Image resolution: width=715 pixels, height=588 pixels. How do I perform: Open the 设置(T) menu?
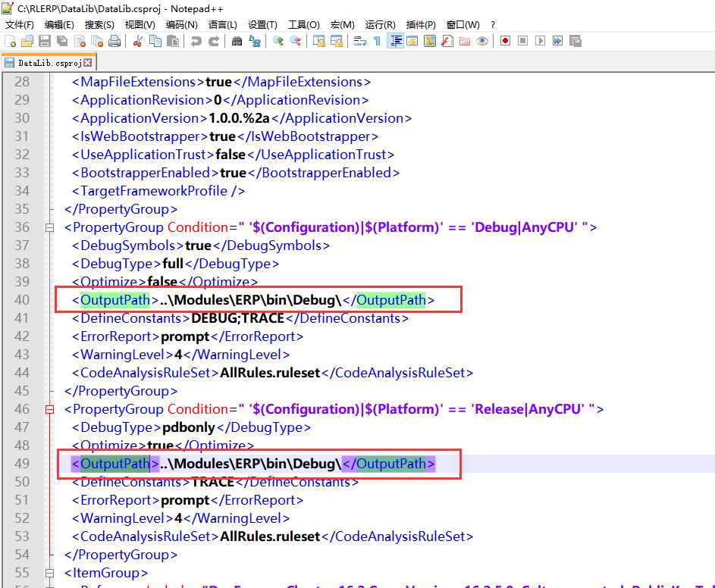pyautogui.click(x=262, y=24)
